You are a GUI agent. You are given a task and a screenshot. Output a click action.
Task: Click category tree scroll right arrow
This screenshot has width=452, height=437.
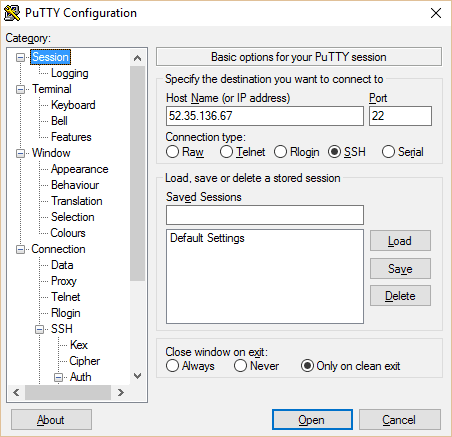pos(121,393)
